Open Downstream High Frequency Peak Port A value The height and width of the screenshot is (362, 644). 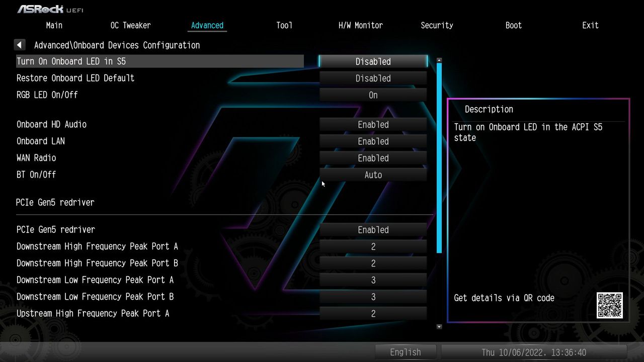pyautogui.click(x=373, y=246)
